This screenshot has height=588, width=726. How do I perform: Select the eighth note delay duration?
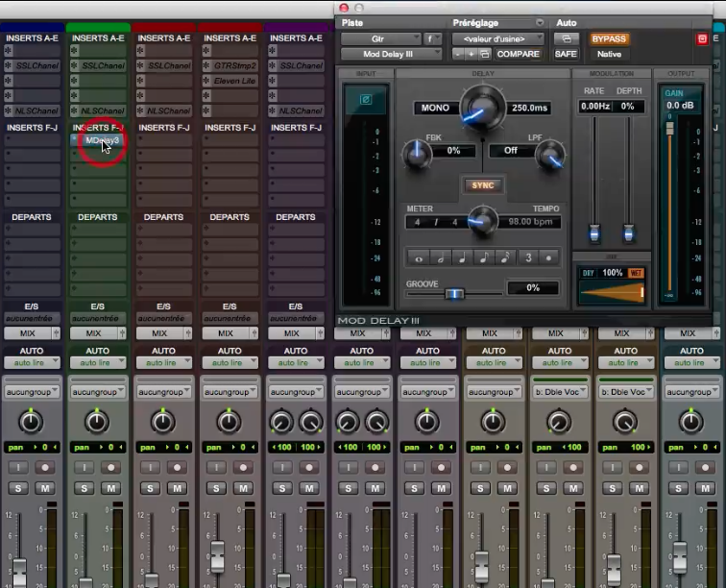click(483, 258)
